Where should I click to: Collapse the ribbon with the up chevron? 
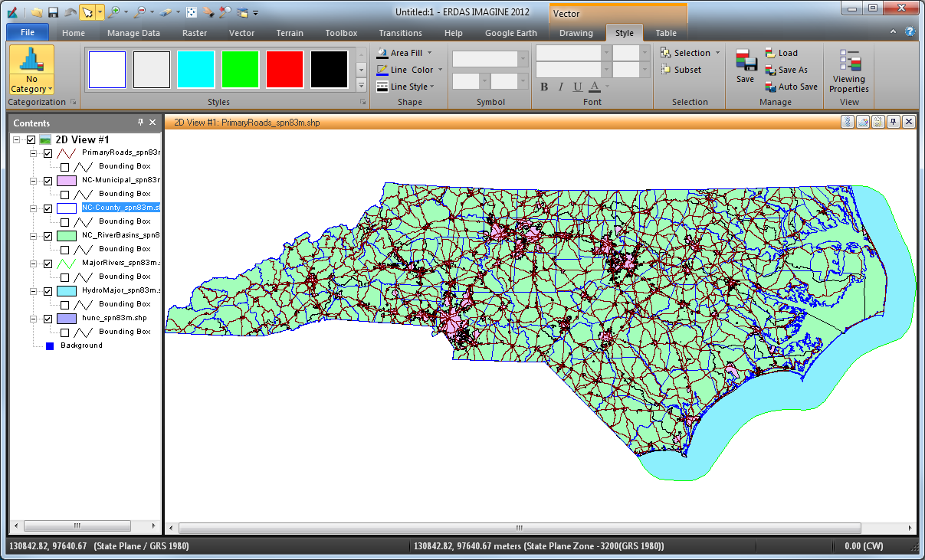894,32
